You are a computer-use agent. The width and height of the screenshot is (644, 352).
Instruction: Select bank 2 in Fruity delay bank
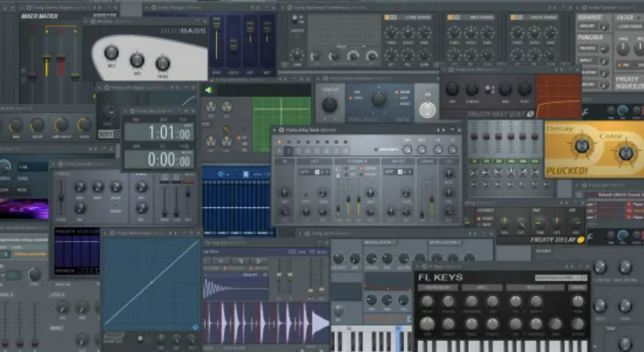tap(289, 151)
